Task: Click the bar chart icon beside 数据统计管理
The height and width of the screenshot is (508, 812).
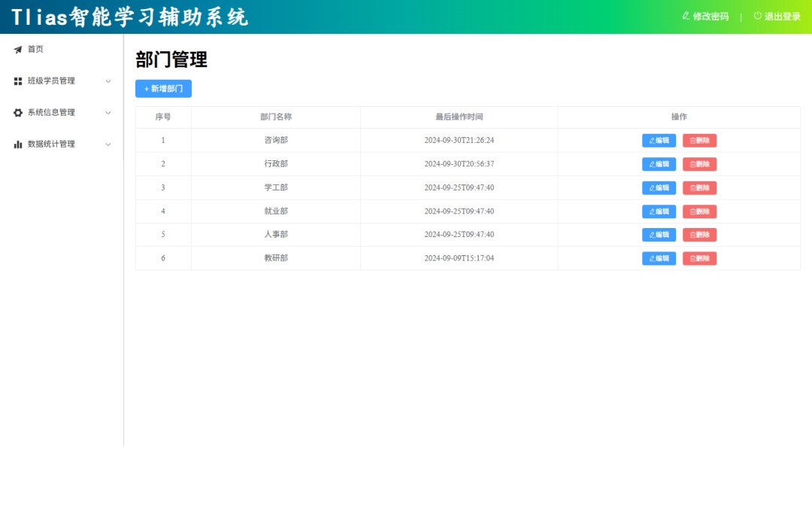Action: [18, 144]
